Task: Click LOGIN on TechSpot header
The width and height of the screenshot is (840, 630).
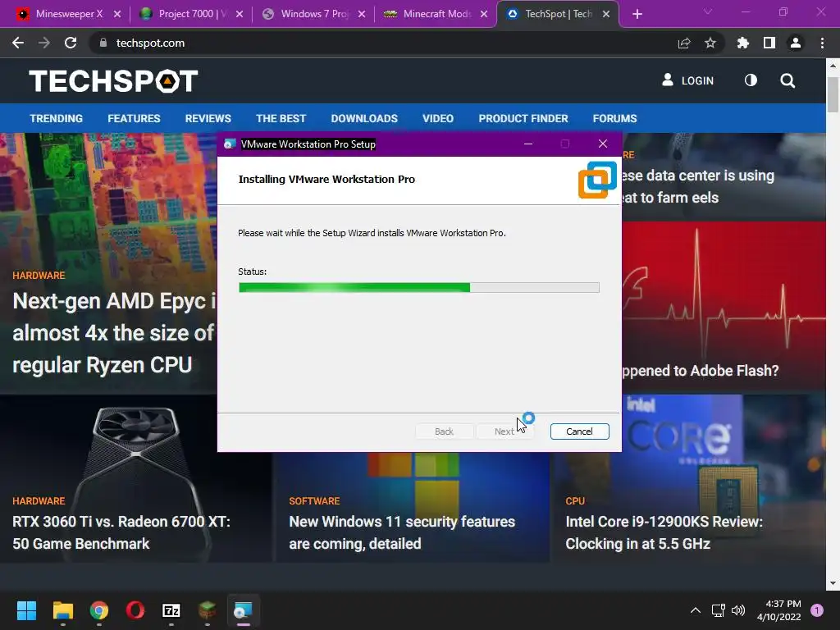Action: (x=688, y=80)
